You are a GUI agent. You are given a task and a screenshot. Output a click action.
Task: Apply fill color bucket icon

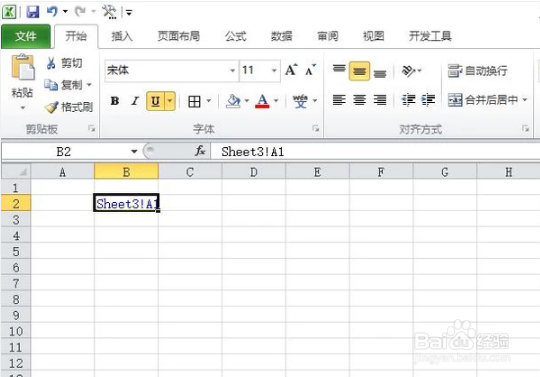click(233, 101)
